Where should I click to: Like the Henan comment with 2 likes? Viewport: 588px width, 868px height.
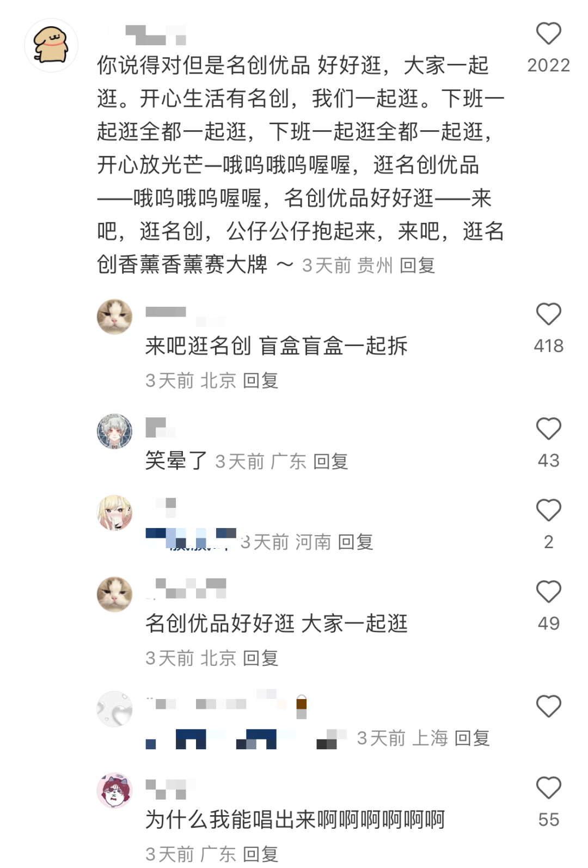[548, 511]
